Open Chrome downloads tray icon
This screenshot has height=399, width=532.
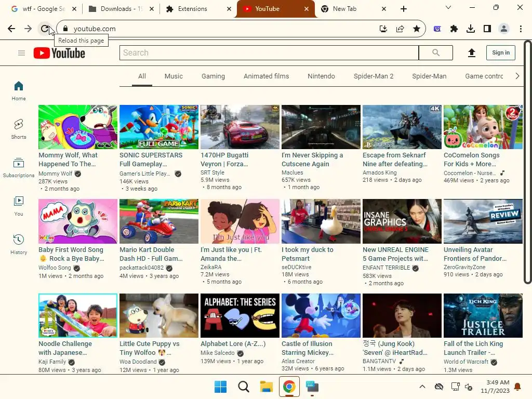point(471,29)
